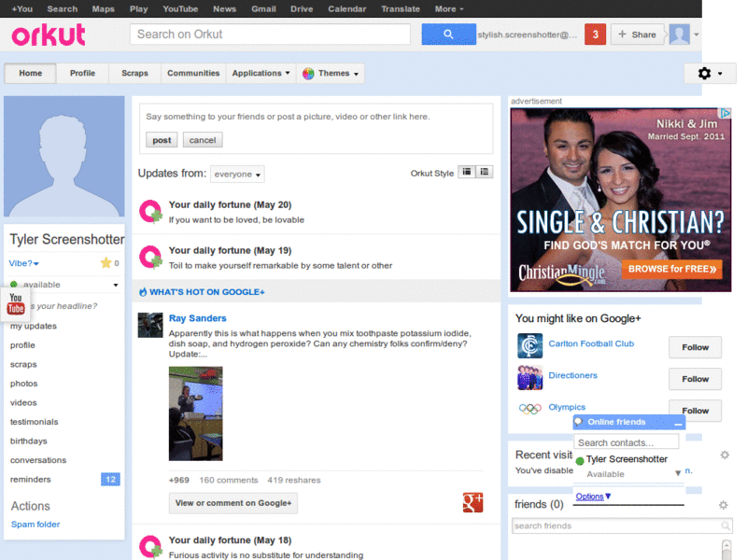Click the gear icon beside friends (0)
The width and height of the screenshot is (747, 560).
[x=723, y=505]
